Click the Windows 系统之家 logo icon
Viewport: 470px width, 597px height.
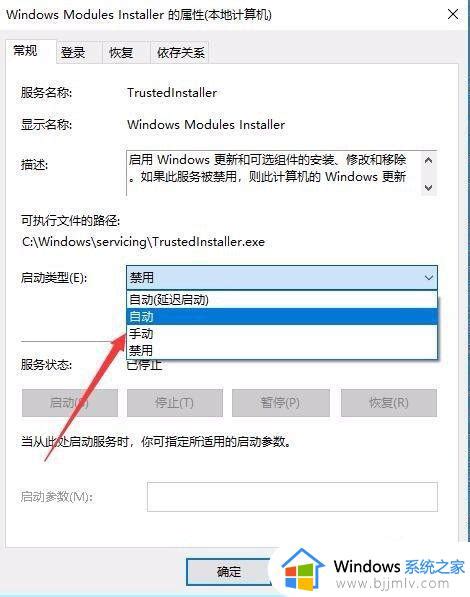click(x=303, y=570)
